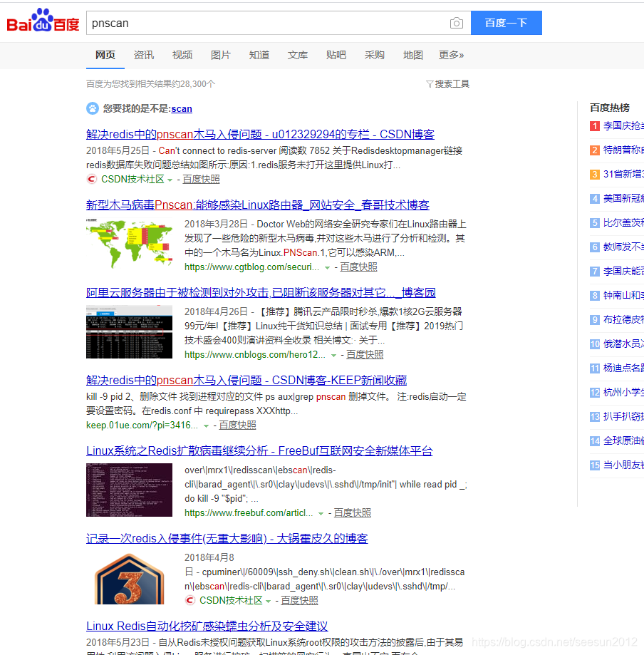Select the 网页 tab
644x655 pixels.
coord(105,55)
